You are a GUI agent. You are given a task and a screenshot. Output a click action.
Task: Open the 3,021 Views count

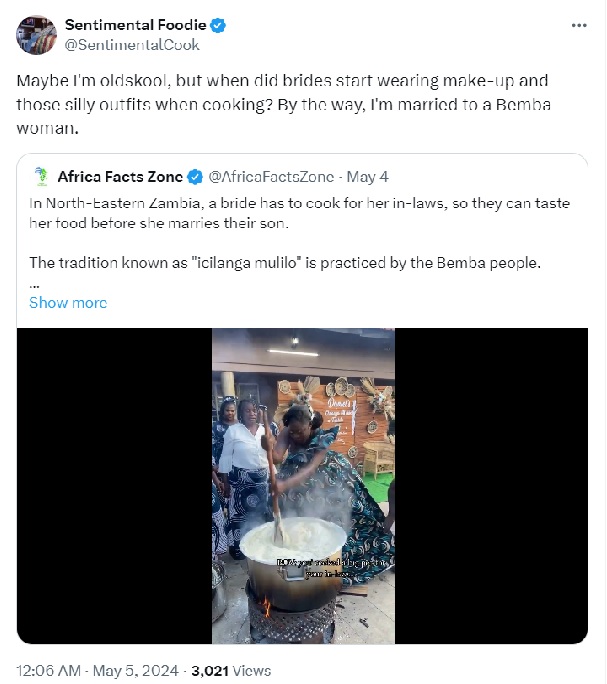point(231,670)
